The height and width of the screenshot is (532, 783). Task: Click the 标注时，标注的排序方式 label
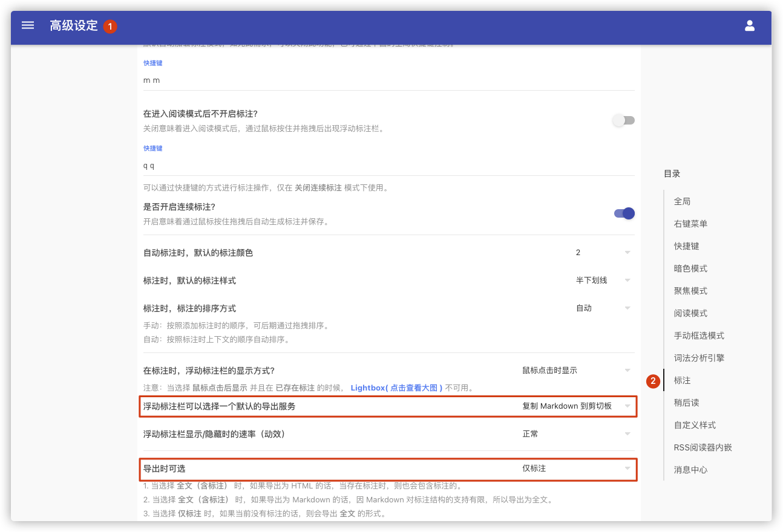click(x=189, y=308)
